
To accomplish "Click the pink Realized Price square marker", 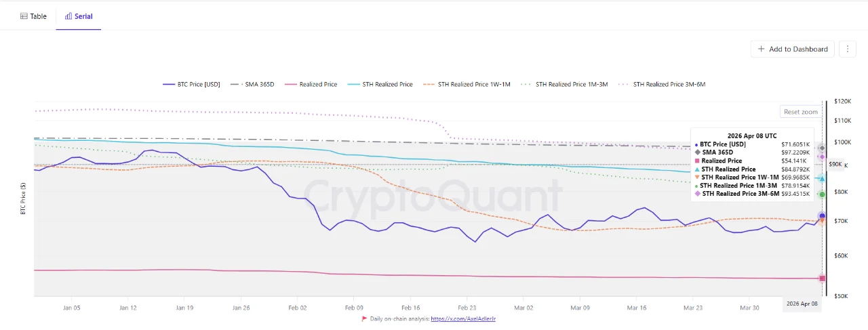I will (x=823, y=279).
